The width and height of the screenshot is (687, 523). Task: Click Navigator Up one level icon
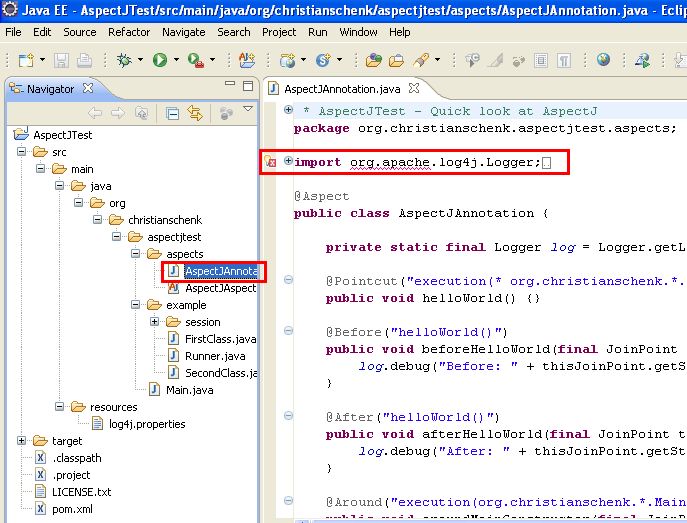(142, 113)
